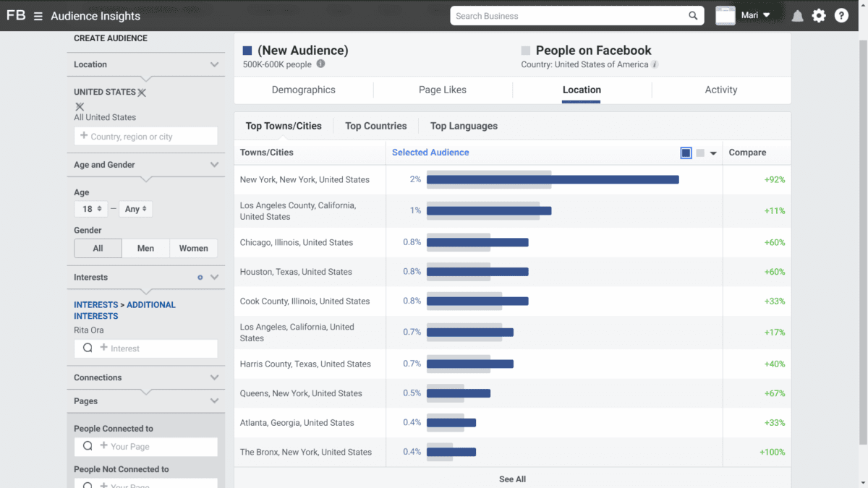
Task: Click Queens, New York row
Action: pyautogui.click(x=512, y=393)
